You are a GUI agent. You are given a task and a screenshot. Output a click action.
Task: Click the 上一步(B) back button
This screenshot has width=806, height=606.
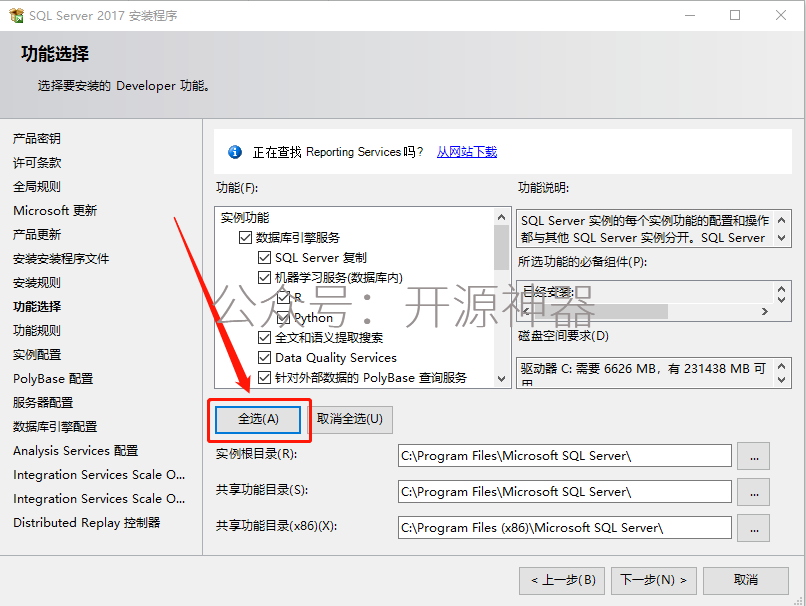click(x=562, y=581)
